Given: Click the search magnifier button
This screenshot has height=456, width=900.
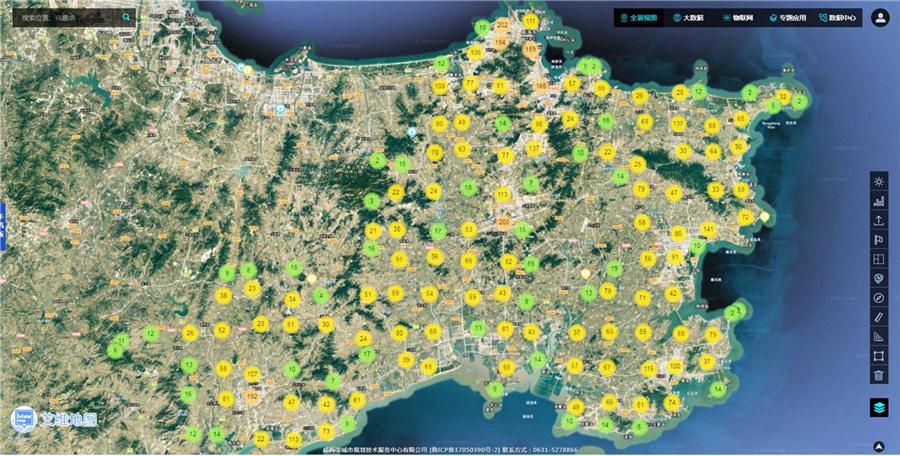Looking at the screenshot, I should [127, 17].
